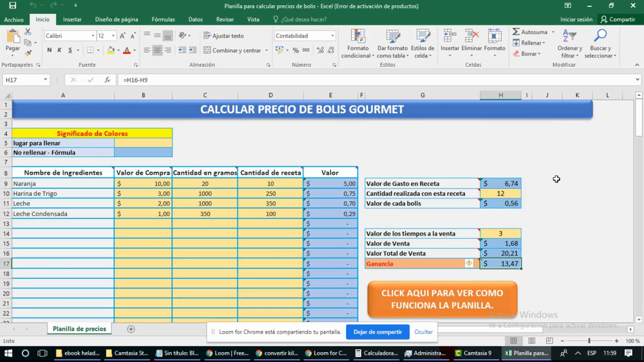The height and width of the screenshot is (362, 644).
Task: Click the orange planilla tutorial button
Action: (442, 299)
